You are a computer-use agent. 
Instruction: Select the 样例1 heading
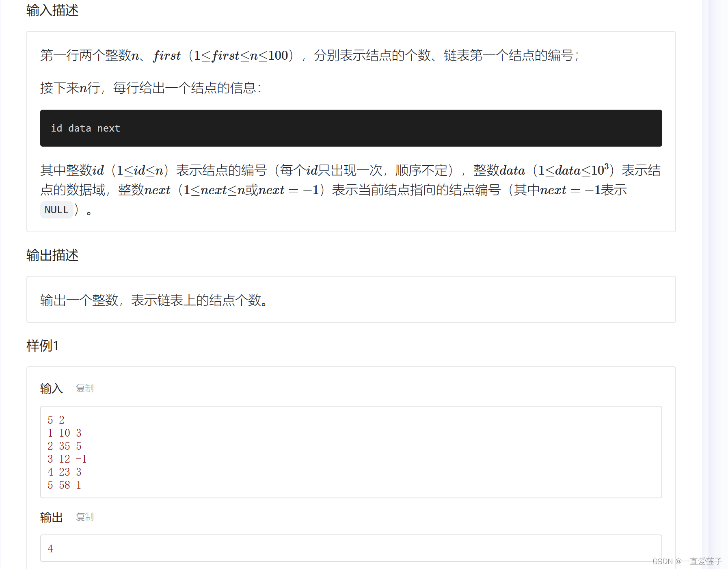[43, 346]
